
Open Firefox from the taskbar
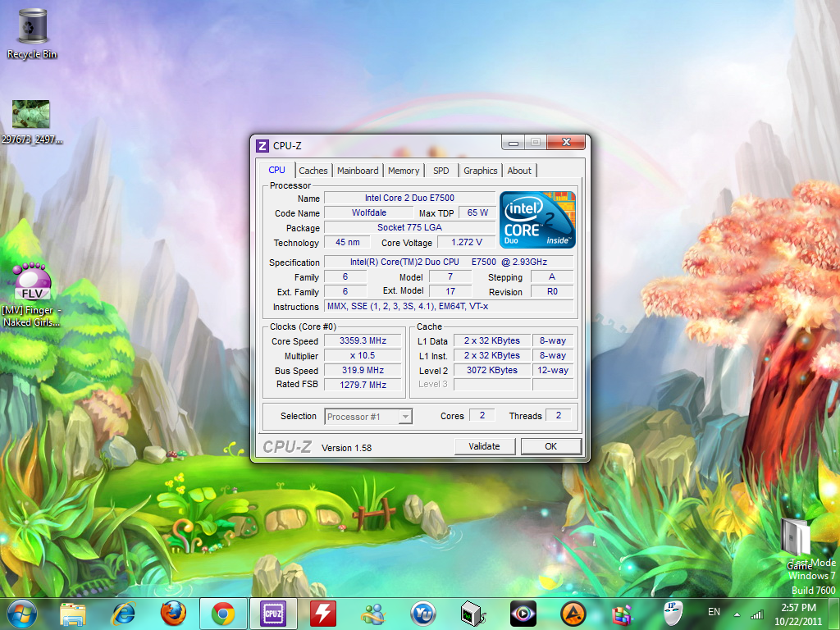click(173, 614)
